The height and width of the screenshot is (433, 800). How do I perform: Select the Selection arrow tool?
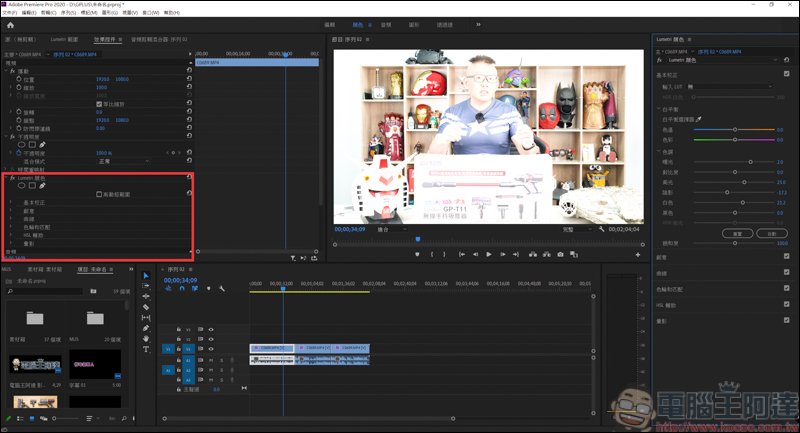pos(146,275)
